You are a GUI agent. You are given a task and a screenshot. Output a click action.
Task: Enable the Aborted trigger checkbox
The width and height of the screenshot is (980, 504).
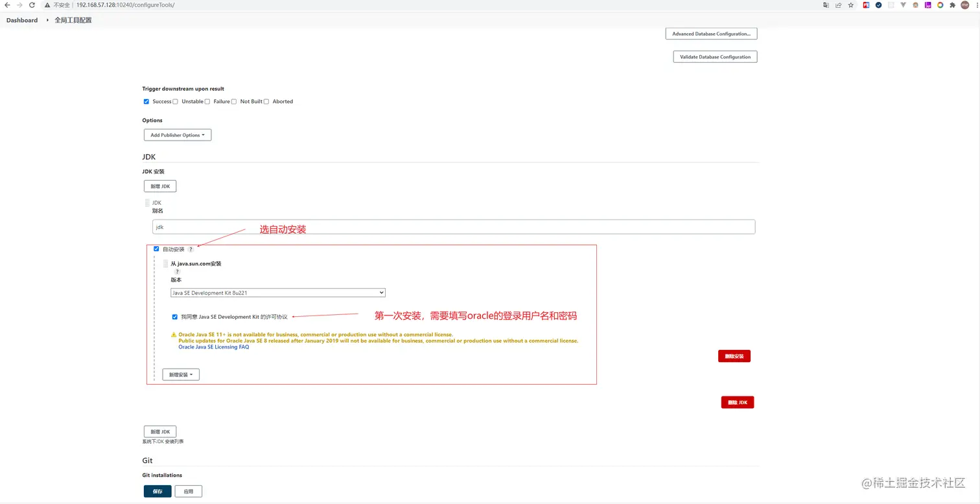266,101
